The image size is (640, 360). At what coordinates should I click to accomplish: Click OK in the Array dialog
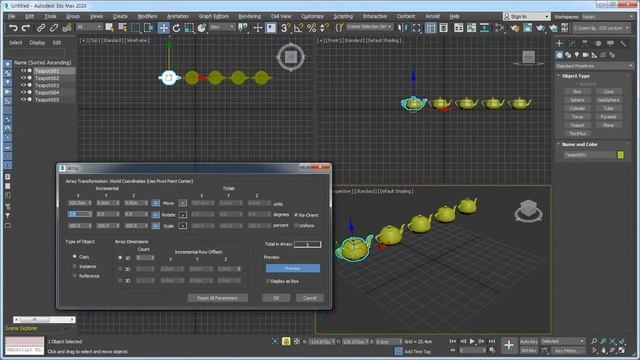click(276, 298)
